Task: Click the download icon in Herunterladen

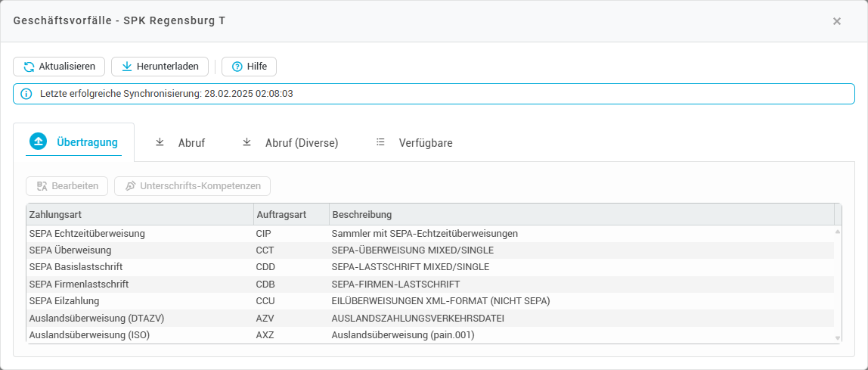Action: point(126,67)
